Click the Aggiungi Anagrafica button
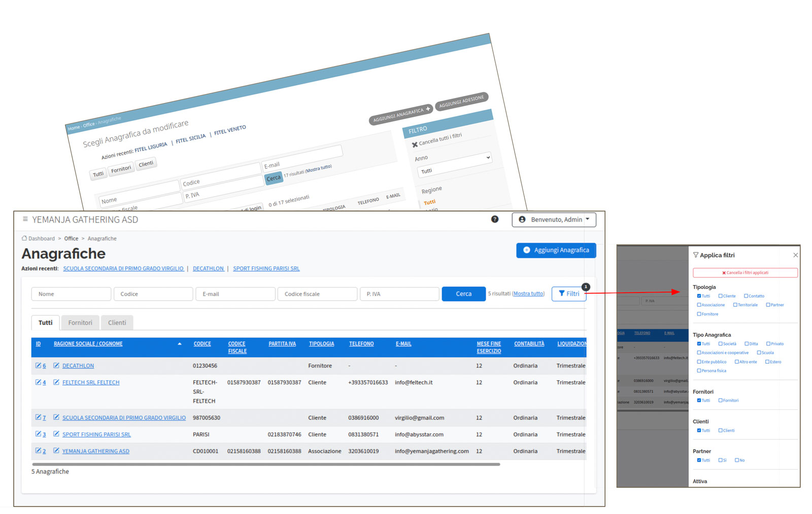This screenshot has height=514, width=812. [x=556, y=250]
